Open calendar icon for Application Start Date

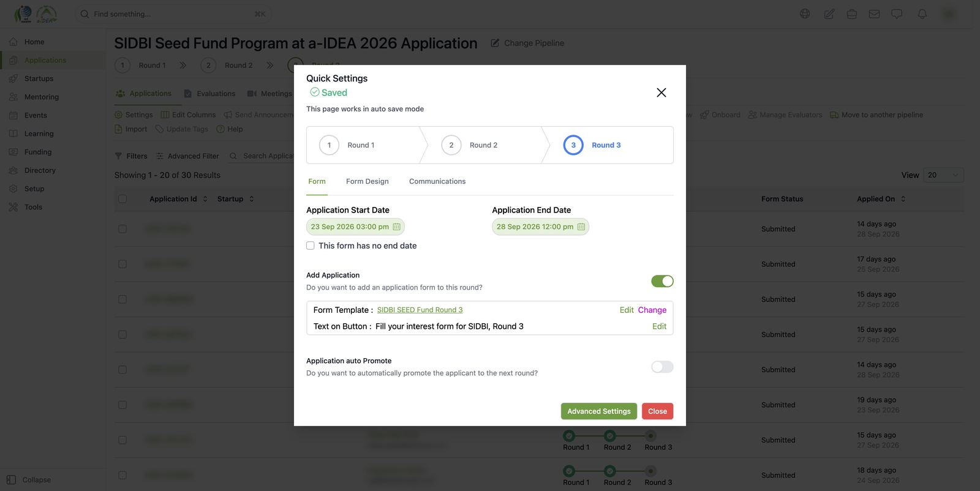tap(396, 227)
